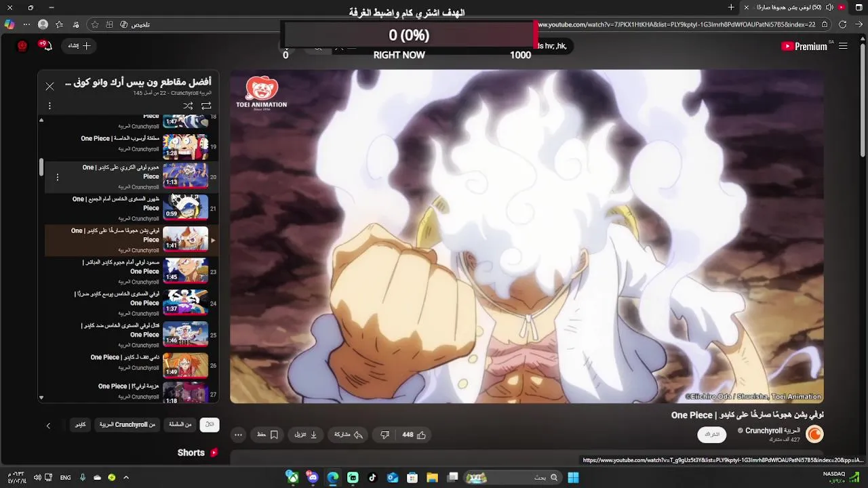Play playlist video 23 lasting 1:45
The height and width of the screenshot is (488, 868).
[x=185, y=270]
